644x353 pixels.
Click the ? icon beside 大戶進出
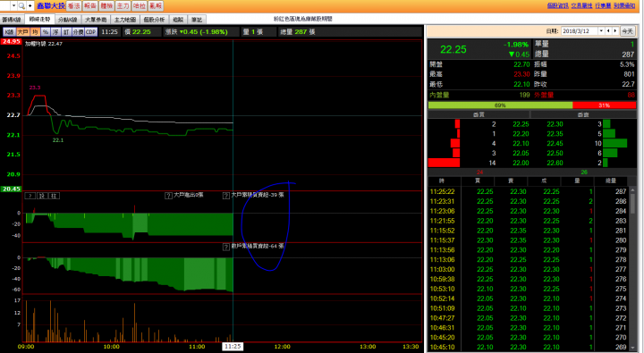pos(168,196)
